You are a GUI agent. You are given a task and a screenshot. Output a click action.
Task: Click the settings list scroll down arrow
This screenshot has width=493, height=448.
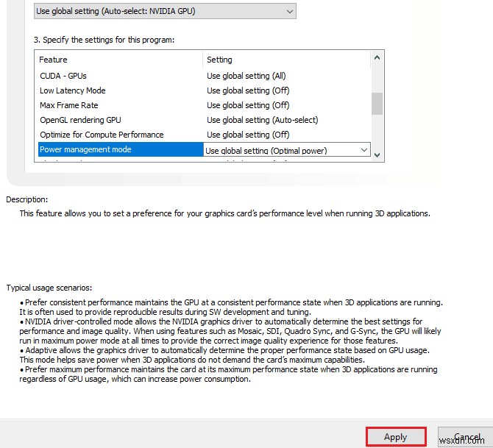click(377, 154)
